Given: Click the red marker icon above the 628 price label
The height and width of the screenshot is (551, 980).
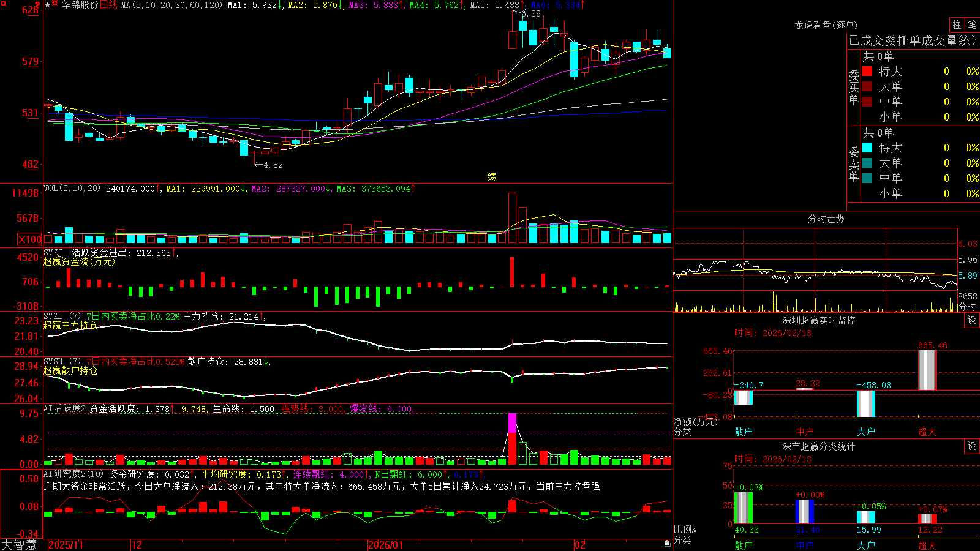Looking at the screenshot, I should [37, 4].
